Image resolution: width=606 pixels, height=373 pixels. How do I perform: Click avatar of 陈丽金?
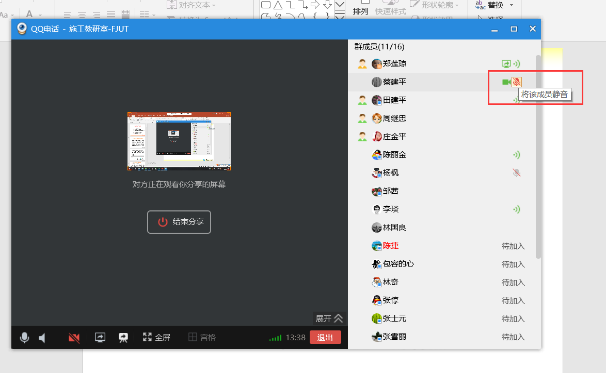point(377,155)
